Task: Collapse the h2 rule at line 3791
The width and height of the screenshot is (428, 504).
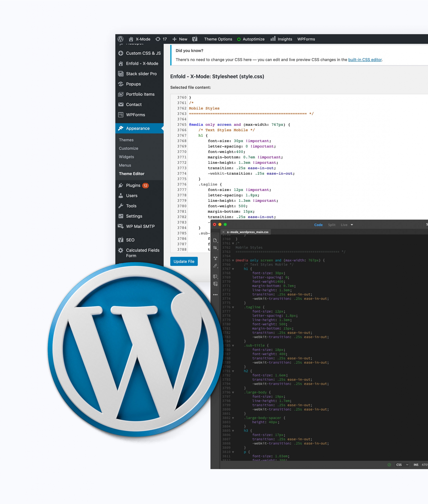Action: click(x=233, y=371)
